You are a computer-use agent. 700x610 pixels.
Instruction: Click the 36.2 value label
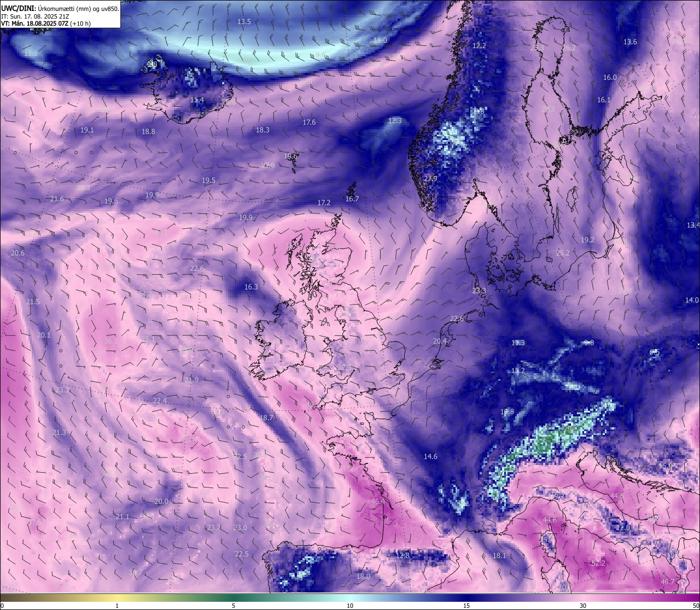point(111,341)
